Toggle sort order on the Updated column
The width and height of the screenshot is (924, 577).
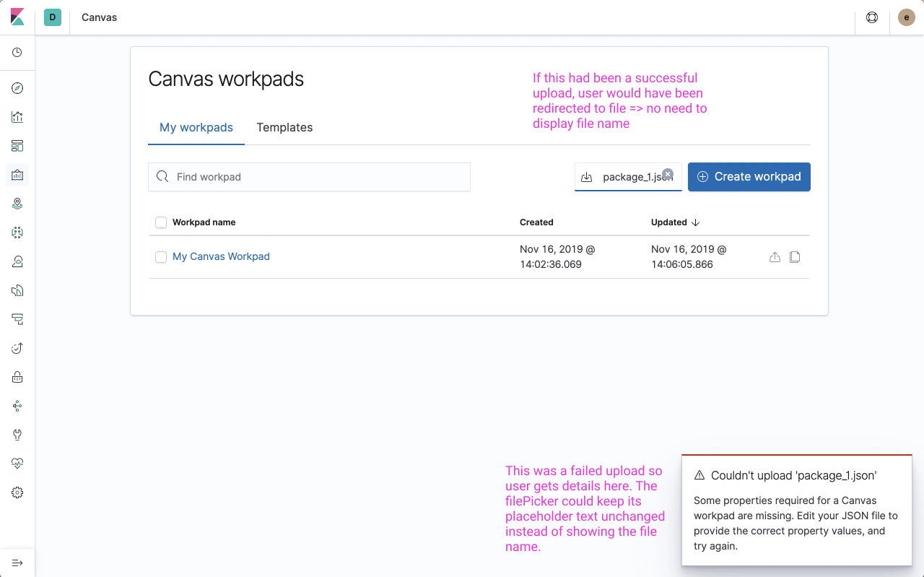click(674, 222)
